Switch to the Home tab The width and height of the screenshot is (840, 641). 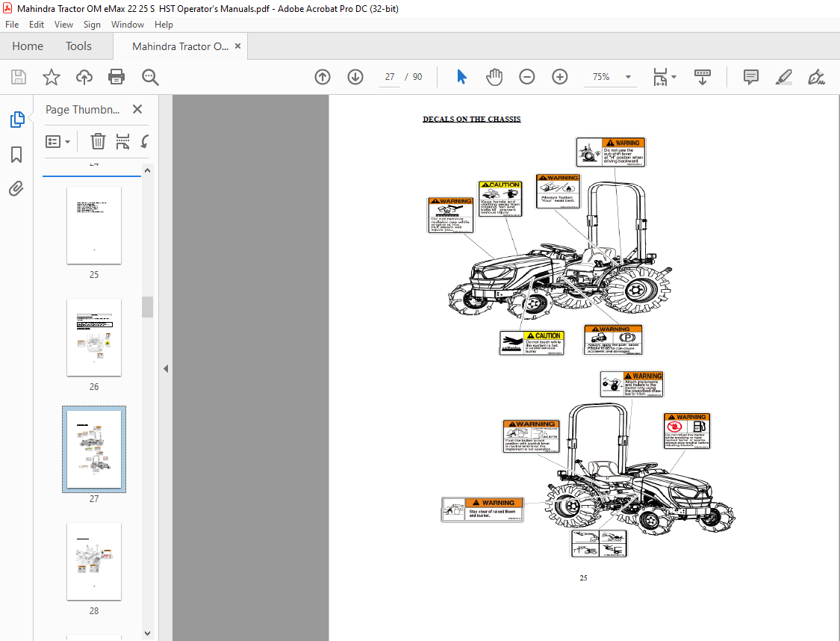28,46
